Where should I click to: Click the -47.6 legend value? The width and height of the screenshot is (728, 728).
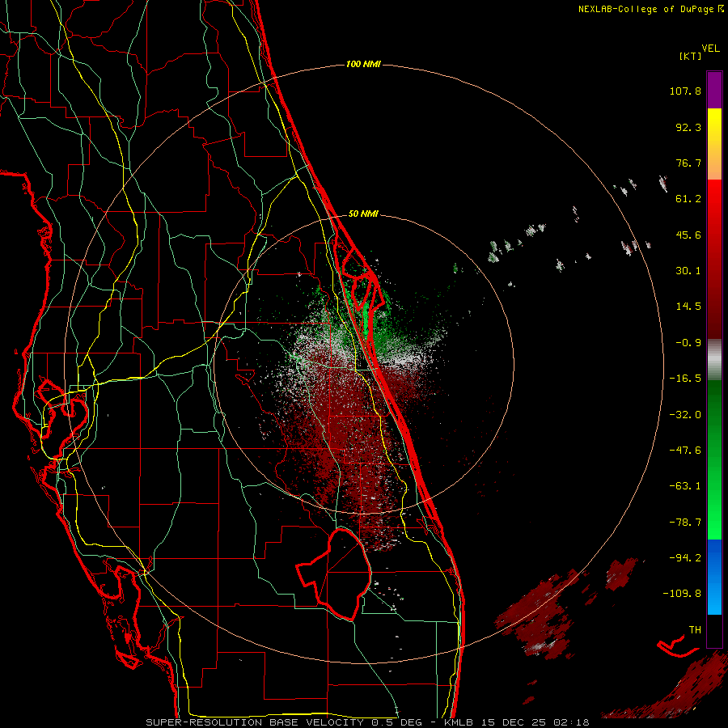(x=685, y=451)
